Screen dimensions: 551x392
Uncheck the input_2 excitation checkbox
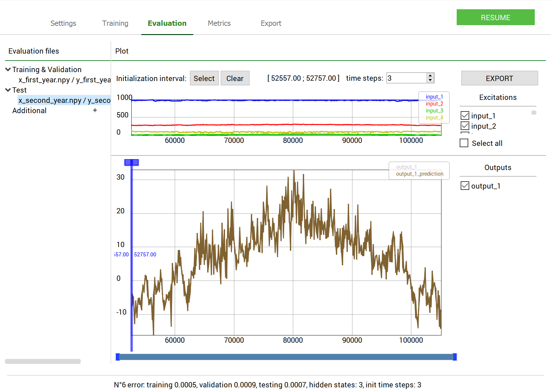coord(465,126)
